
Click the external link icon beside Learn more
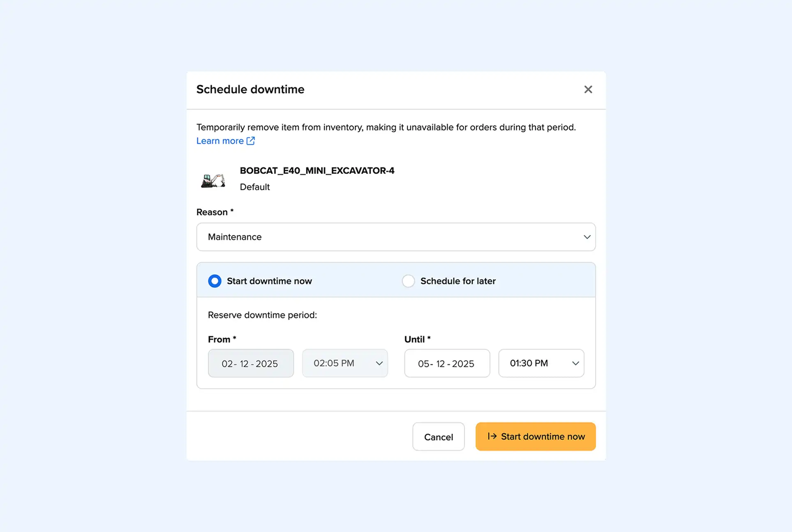(x=250, y=140)
